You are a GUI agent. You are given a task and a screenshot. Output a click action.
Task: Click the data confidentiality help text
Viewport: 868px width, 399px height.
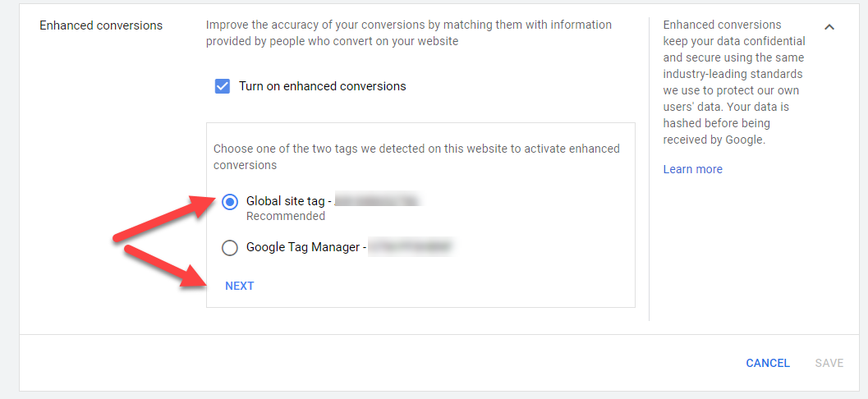pyautogui.click(x=734, y=82)
